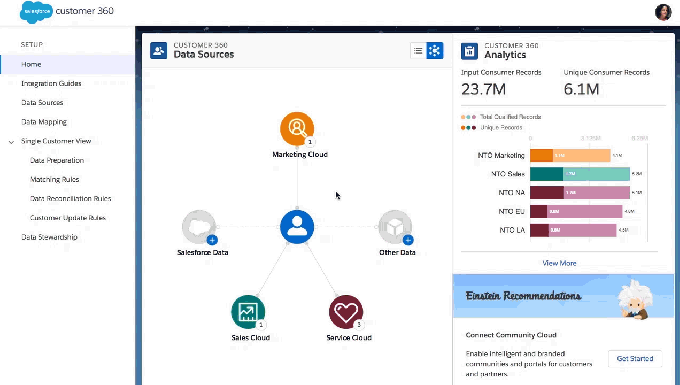The height and width of the screenshot is (385, 680).
Task: Click the Marketing Cloud count badge
Action: click(310, 142)
